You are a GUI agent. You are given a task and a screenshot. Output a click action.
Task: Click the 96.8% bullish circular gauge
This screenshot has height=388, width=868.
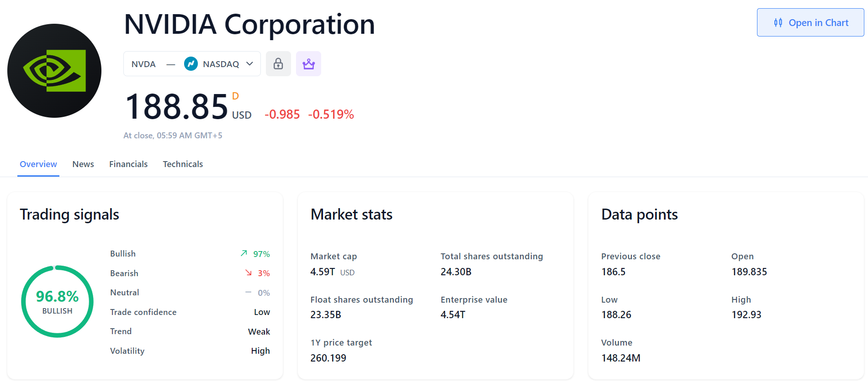[57, 302]
